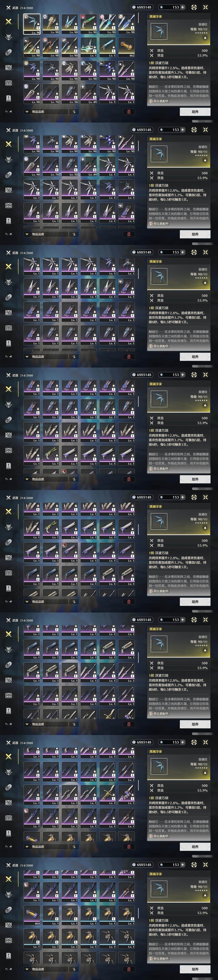Open the compass-style icon beside the close X

point(194,7)
